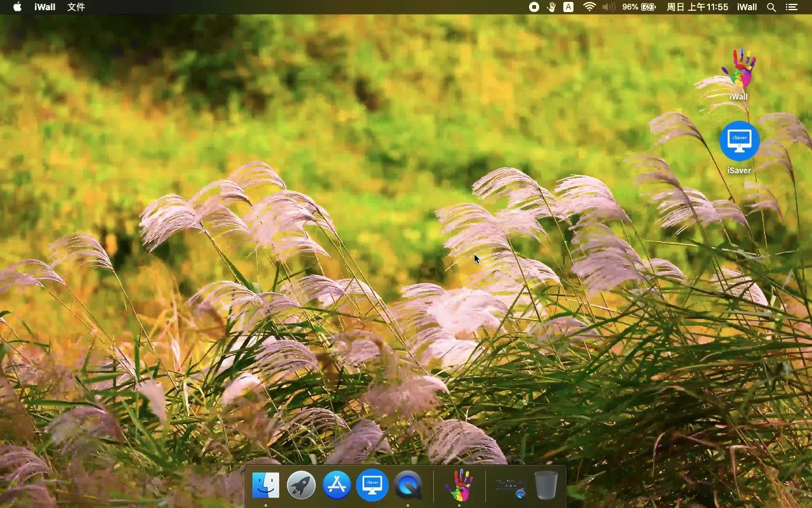The image size is (812, 508).
Task: Open App Store from the Dock
Action: point(337,486)
